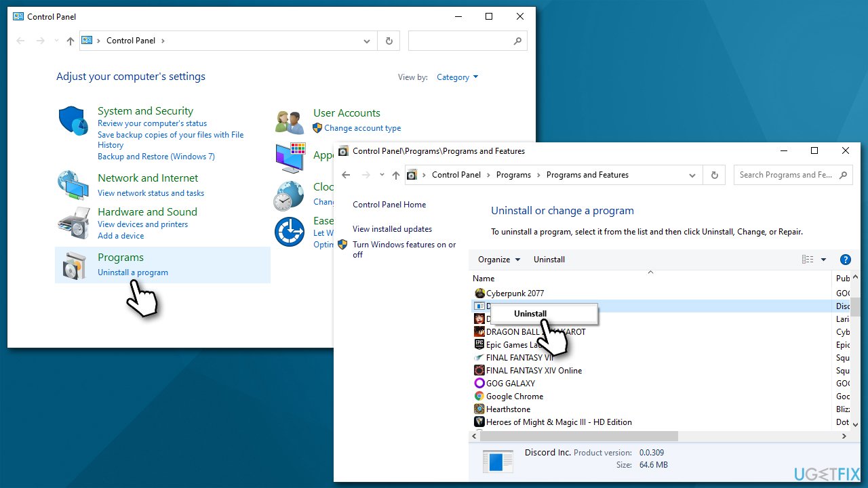868x488 pixels.
Task: Click the Epic Games Launcher icon
Action: coord(479,345)
